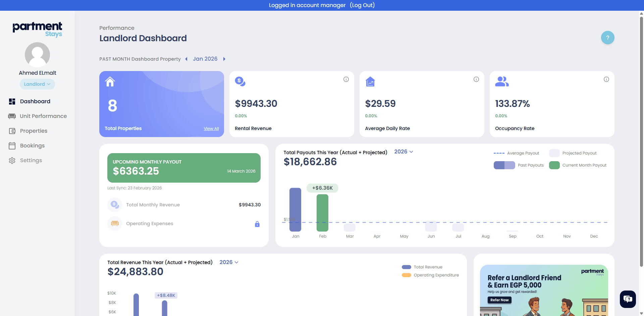Click the Average Daily Rate info icon
The image size is (644, 316).
pos(476,79)
